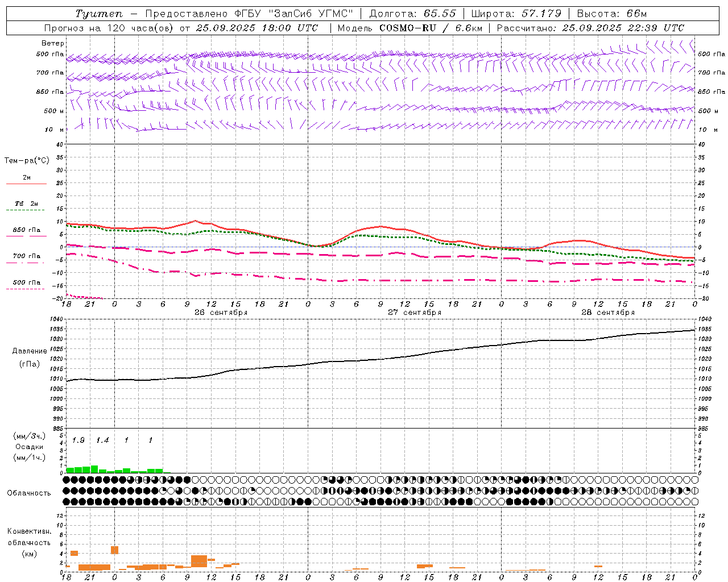Click the '26 сентября' date label

point(221,313)
